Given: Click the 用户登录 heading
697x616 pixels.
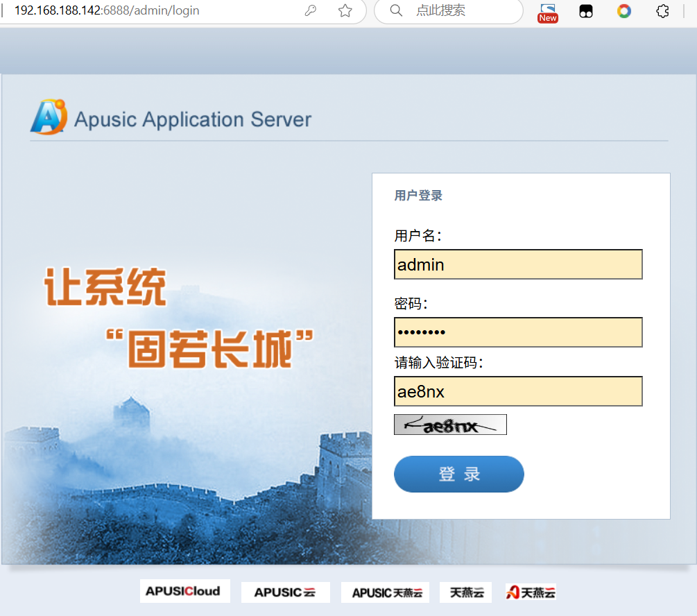Looking at the screenshot, I should coord(418,195).
